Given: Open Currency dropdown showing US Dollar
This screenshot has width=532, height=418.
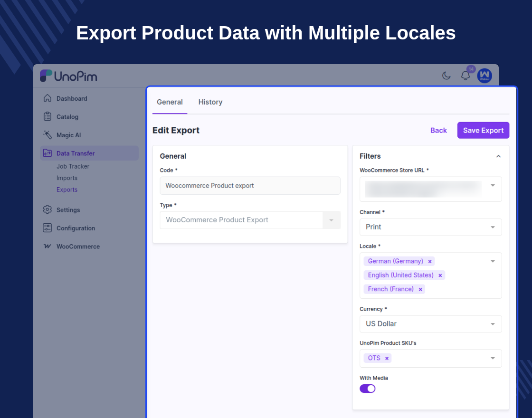Looking at the screenshot, I should point(430,324).
